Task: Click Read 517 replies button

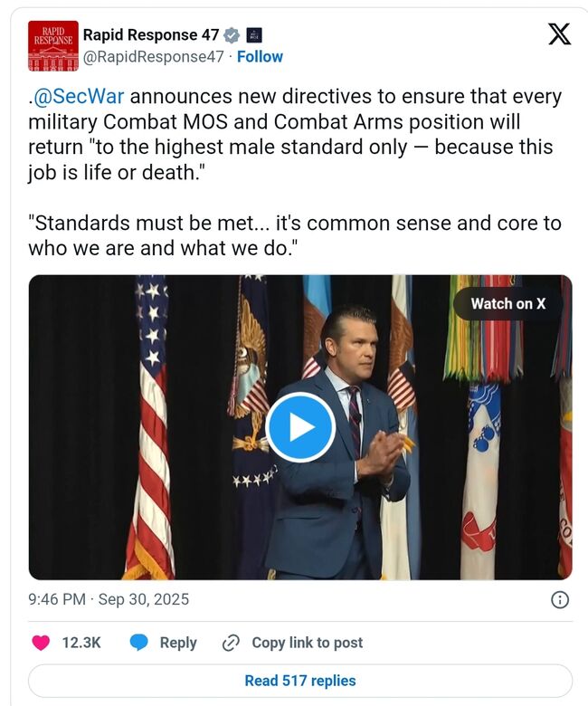Action: (x=300, y=681)
